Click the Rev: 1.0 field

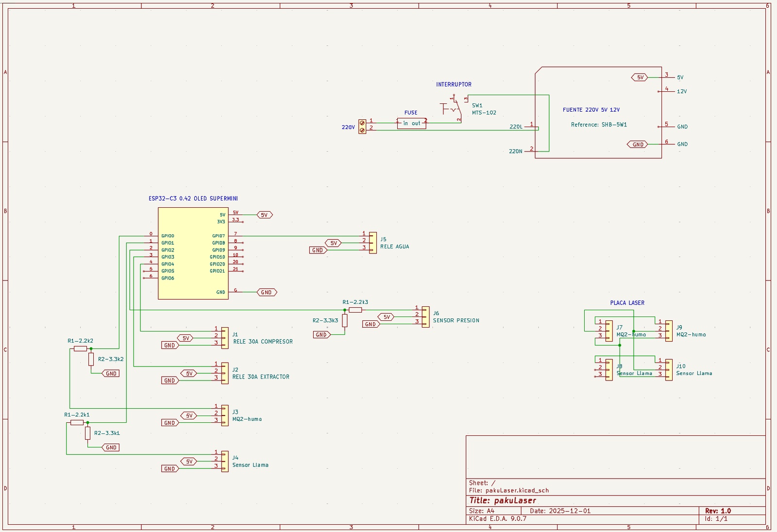[718, 511]
